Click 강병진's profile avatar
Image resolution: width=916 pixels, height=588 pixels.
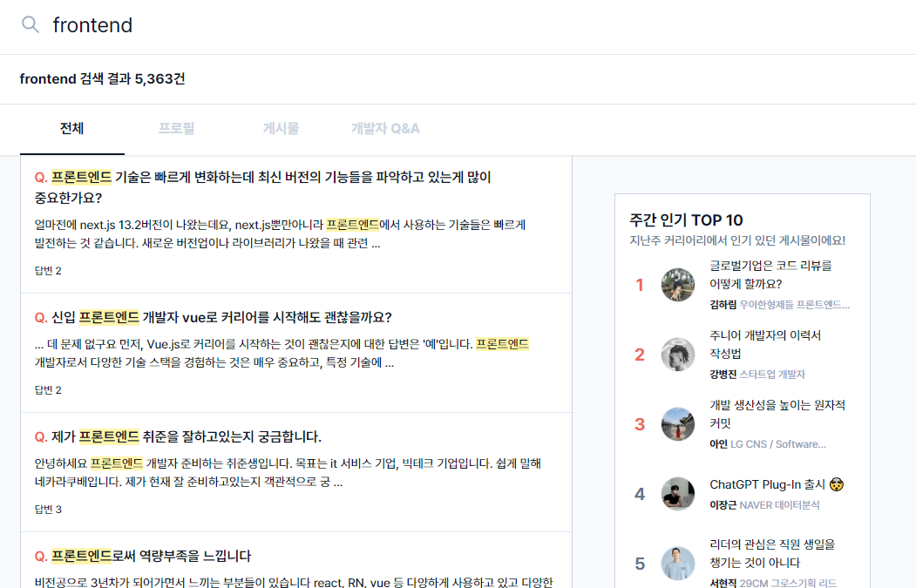[x=678, y=355]
